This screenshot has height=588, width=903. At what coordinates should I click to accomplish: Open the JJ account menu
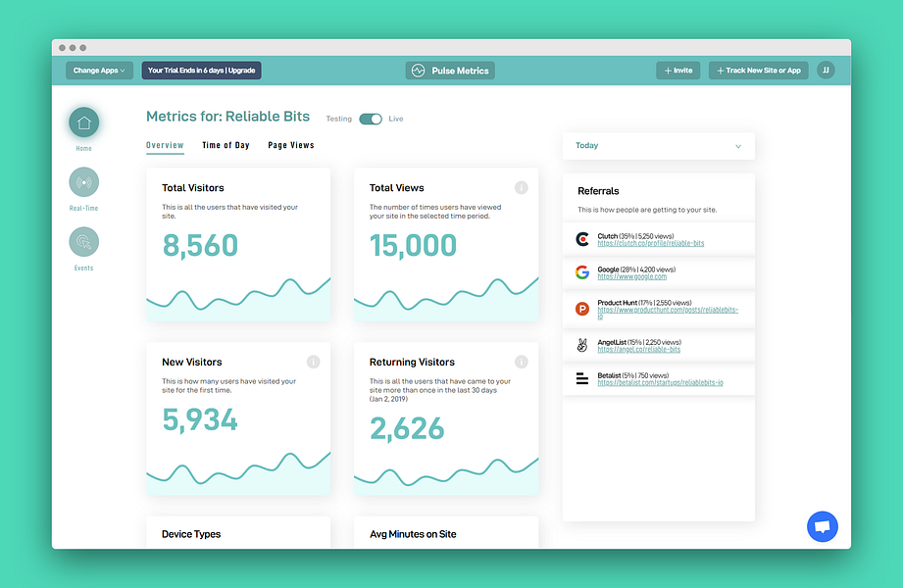[x=825, y=70]
